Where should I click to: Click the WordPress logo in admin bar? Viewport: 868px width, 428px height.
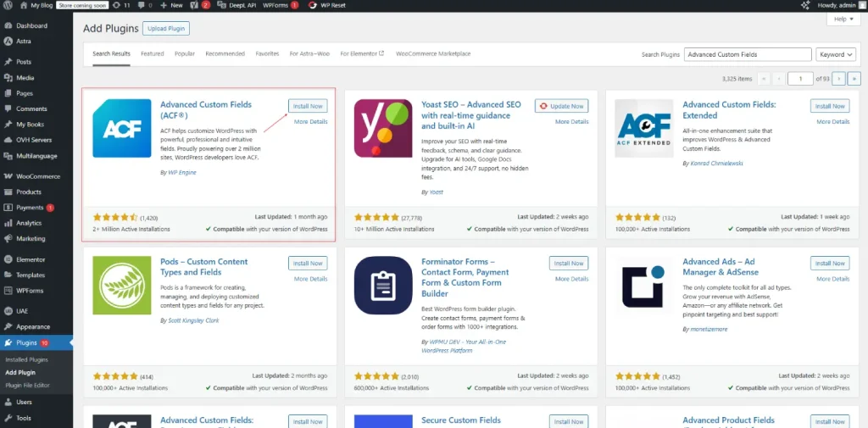8,5
